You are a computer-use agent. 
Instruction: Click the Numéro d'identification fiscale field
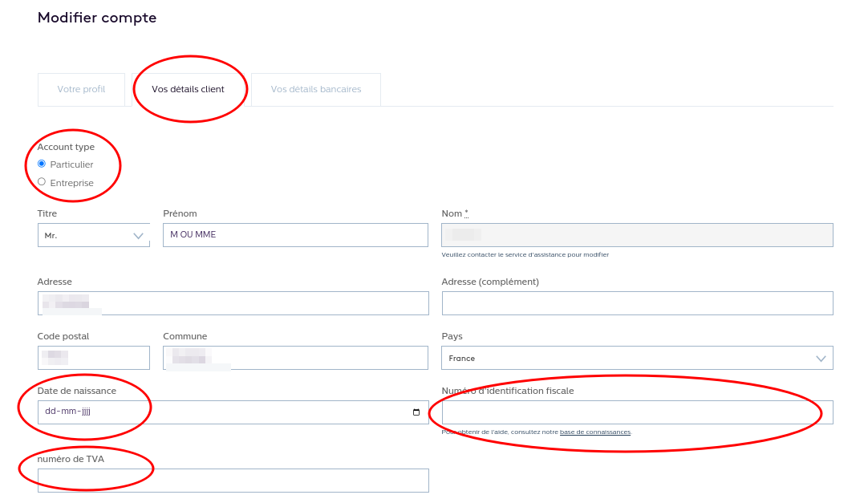637,412
